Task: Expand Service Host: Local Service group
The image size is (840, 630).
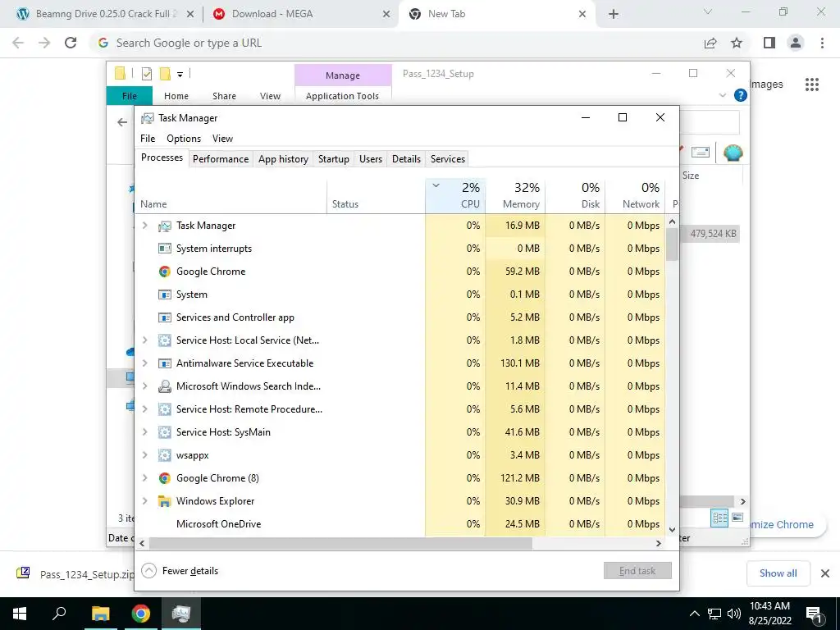Action: (x=144, y=340)
